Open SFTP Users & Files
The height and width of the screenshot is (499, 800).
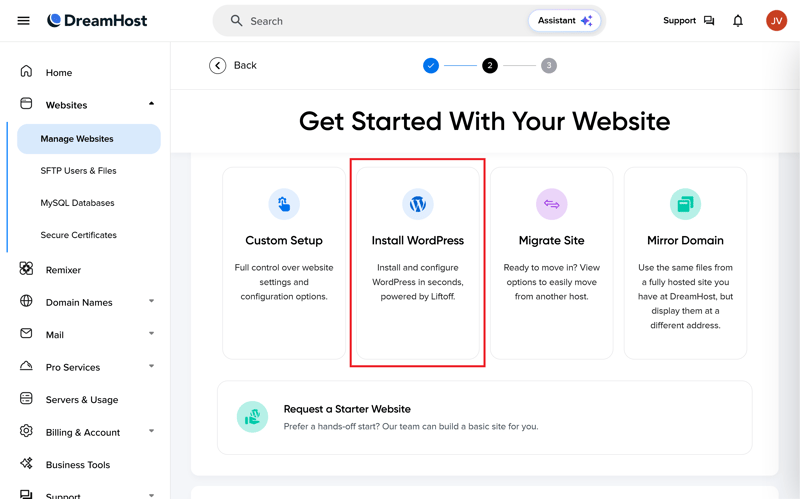(79, 171)
